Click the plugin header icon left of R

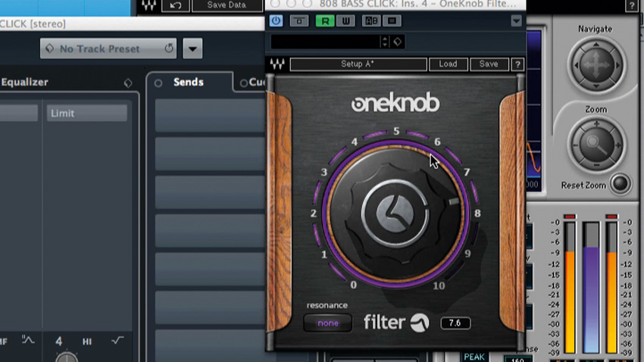point(299,21)
